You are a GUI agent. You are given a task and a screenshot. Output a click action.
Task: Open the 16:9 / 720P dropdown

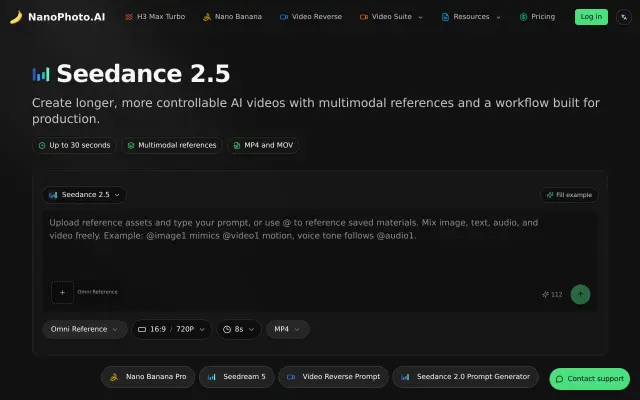[171, 329]
